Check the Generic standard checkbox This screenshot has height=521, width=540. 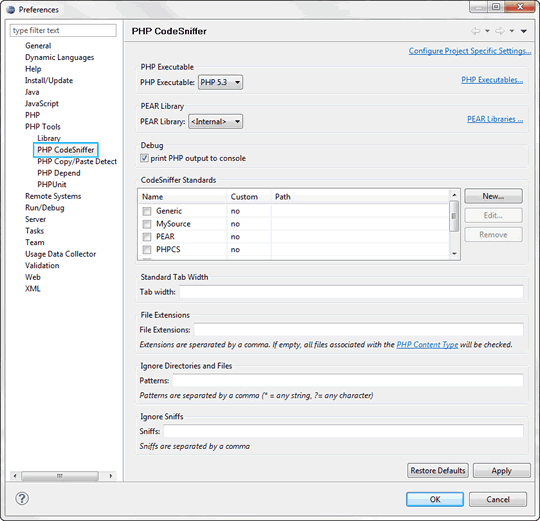147,211
